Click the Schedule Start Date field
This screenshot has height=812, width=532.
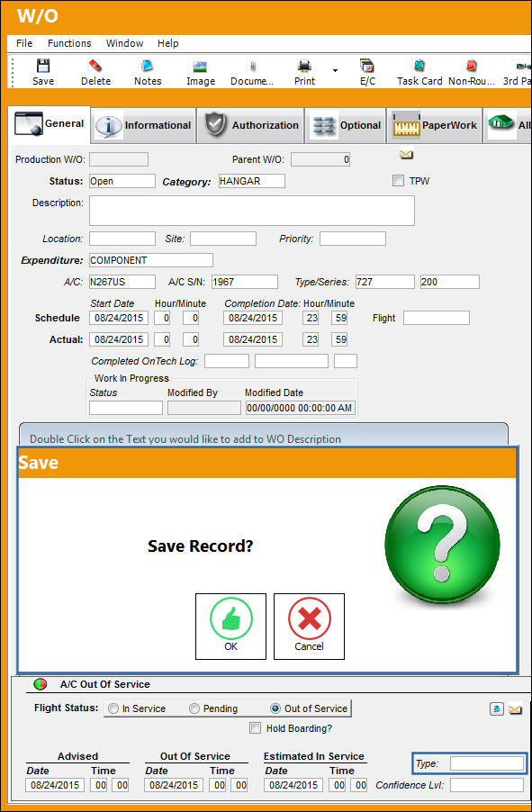point(119,318)
